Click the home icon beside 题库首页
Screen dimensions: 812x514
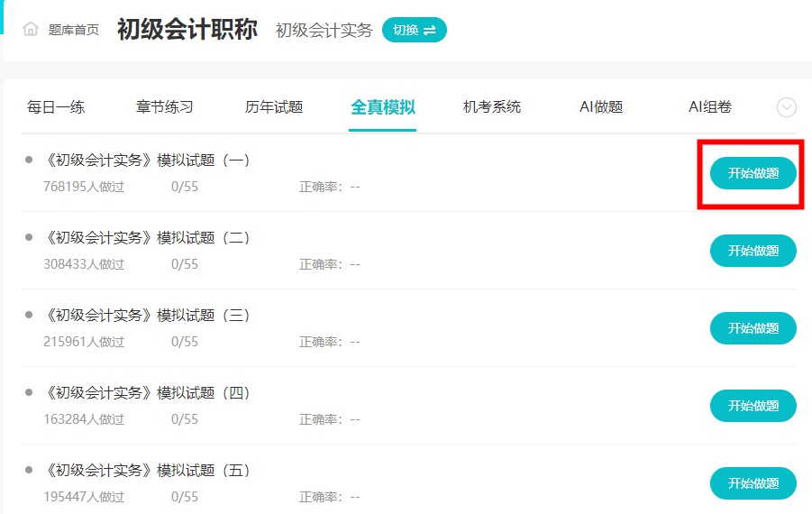(x=31, y=29)
